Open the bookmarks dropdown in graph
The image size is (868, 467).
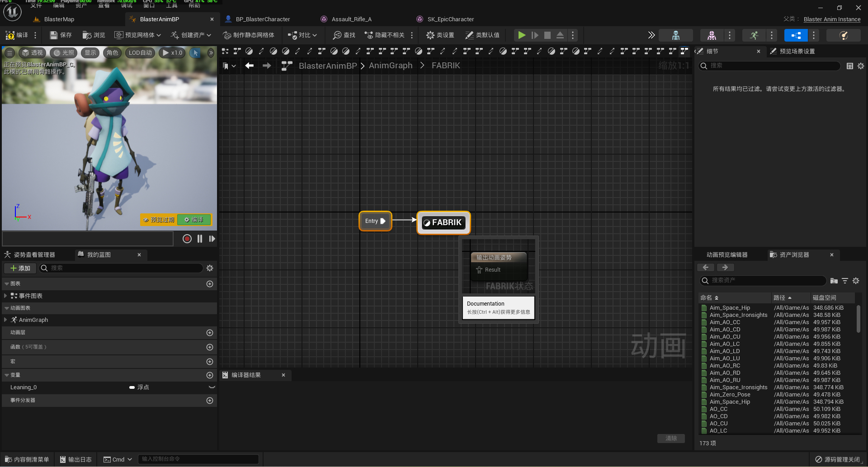pyautogui.click(x=230, y=66)
